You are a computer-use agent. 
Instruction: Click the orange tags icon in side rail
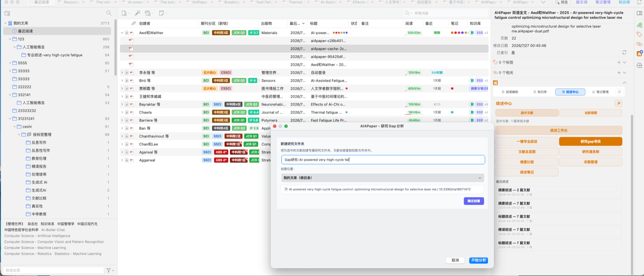(640, 35)
